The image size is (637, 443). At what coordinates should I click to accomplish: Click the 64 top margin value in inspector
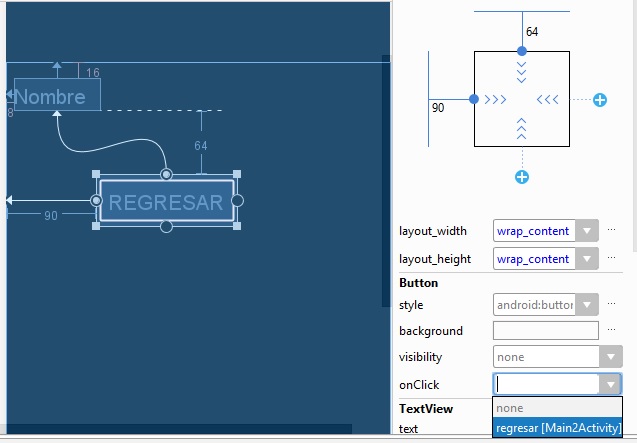[532, 32]
